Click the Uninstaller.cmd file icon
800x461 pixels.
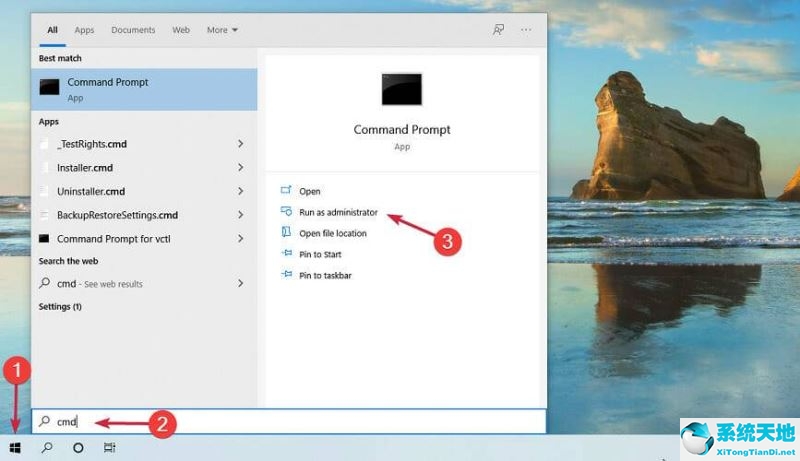[45, 191]
